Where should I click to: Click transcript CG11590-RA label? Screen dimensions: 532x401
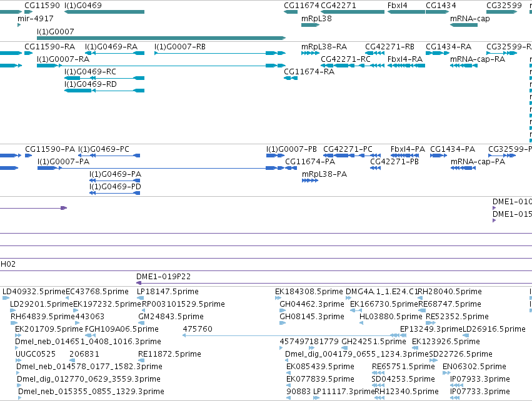coord(49,46)
